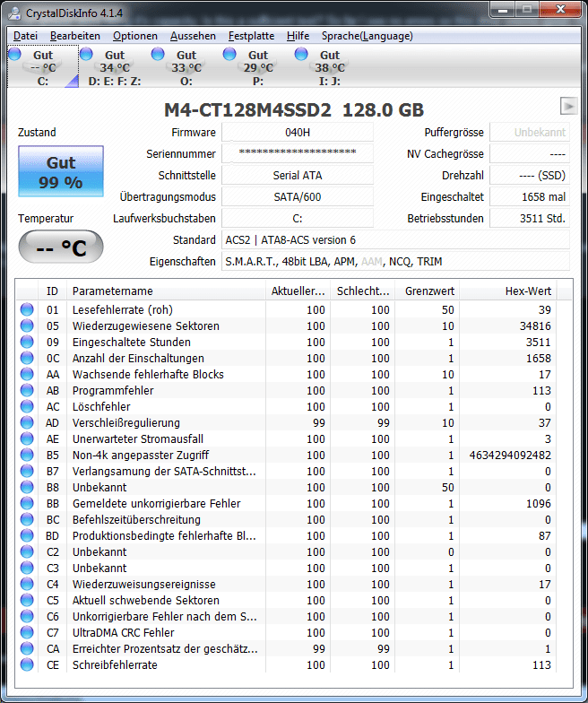The image size is (588, 703).
Task: Click status orb of Wachsende fehlerhafte Blocks row
Action: coord(27,374)
